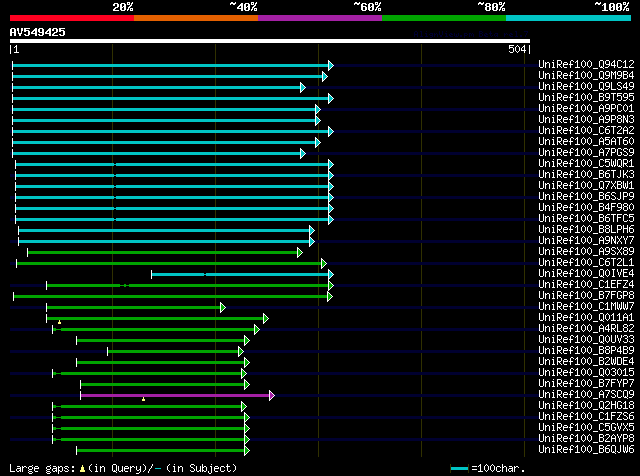Open UniRef100_A9PC01 entry
Viewport: 640px width, 476px height.
point(586,109)
